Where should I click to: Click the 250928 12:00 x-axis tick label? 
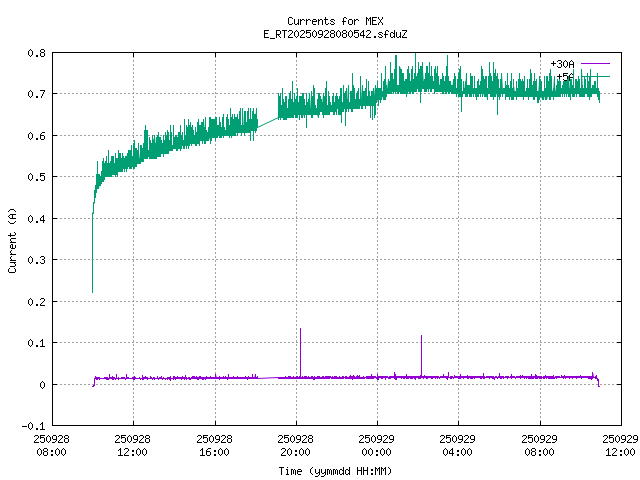(x=132, y=444)
